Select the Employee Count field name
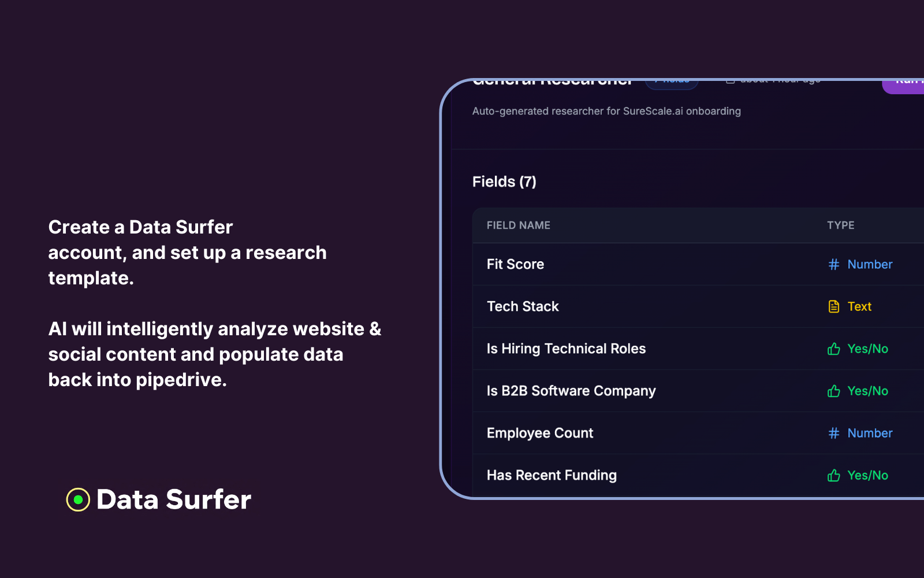The width and height of the screenshot is (924, 578). click(539, 433)
